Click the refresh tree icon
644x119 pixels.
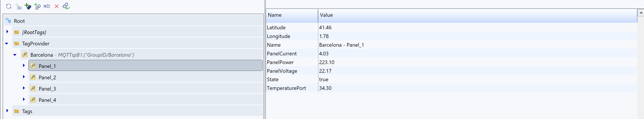(9, 6)
